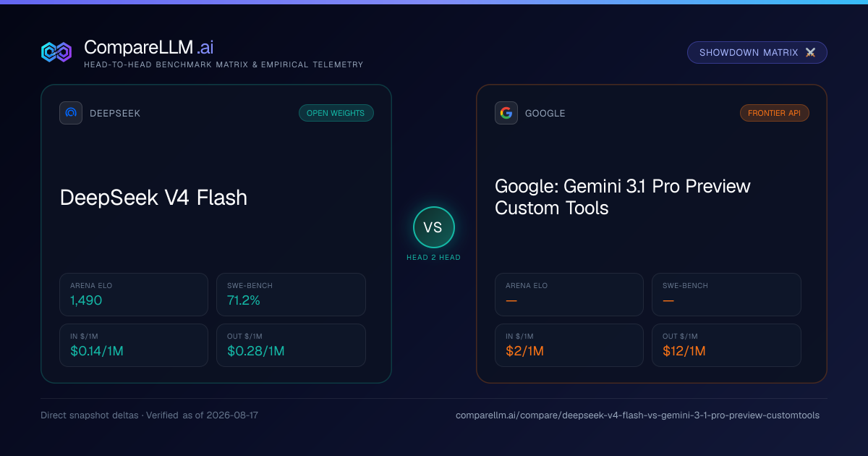
Task: Click Google Gemini 3.1 Pro Preview title
Action: click(623, 197)
